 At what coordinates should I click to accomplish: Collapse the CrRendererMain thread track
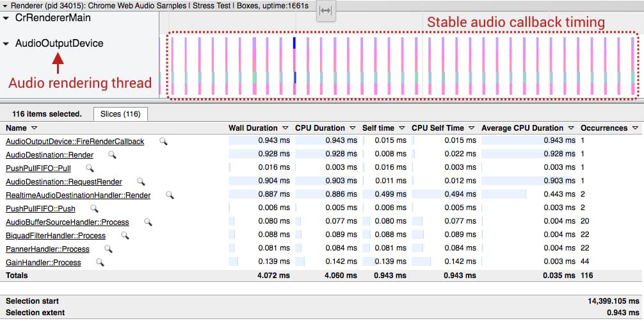(6, 18)
